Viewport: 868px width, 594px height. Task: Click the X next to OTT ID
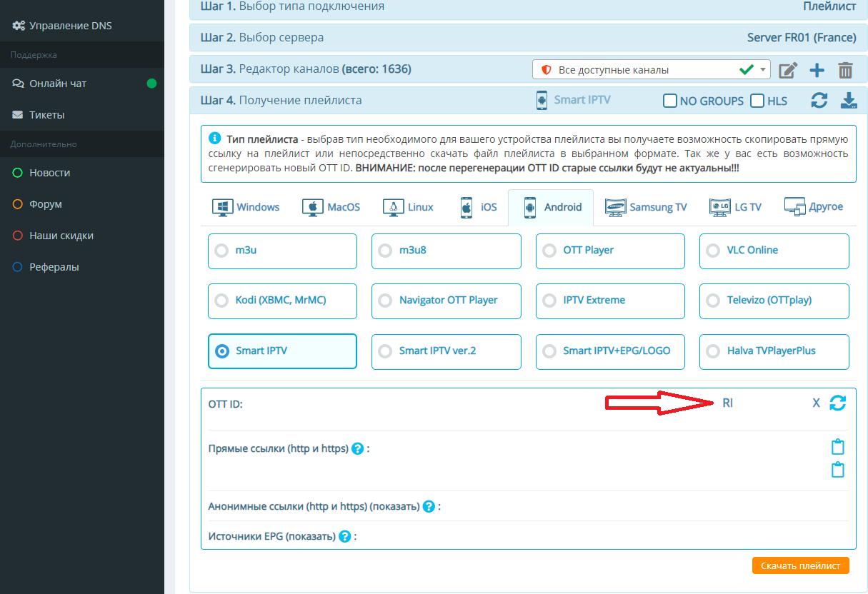coord(816,403)
